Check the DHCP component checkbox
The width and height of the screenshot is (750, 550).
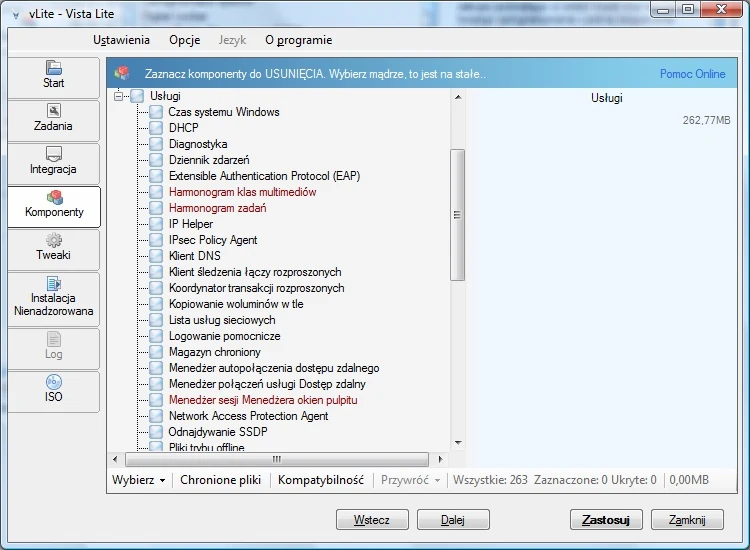pos(155,128)
